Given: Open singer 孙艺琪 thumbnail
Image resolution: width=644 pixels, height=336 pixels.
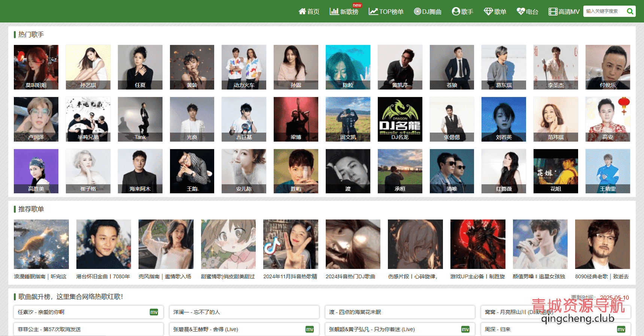Looking at the screenshot, I should [x=88, y=67].
